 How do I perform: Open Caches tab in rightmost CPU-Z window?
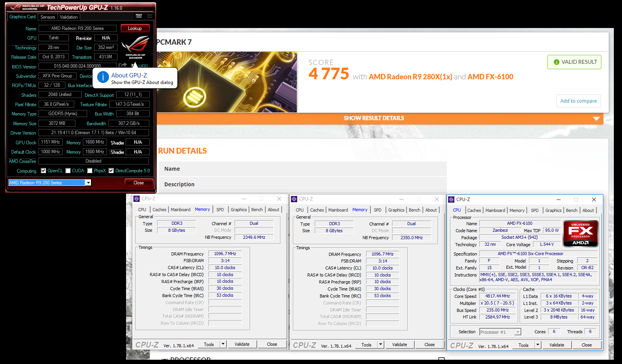474,210
